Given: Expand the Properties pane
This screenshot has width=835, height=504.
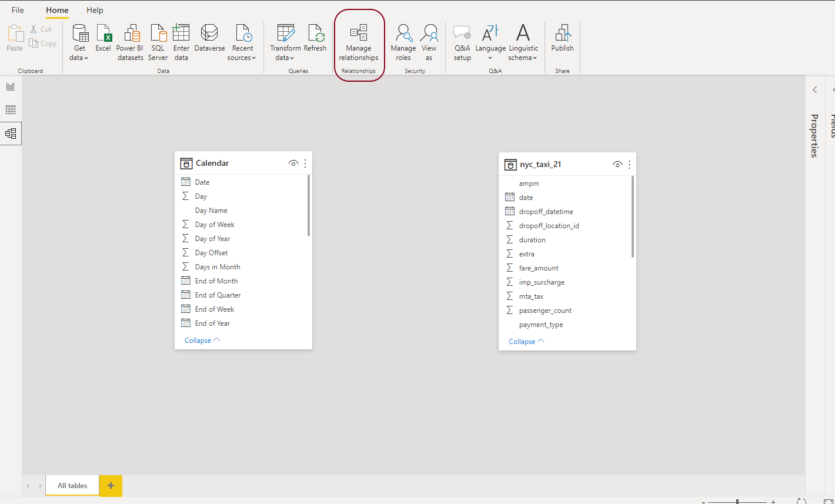Looking at the screenshot, I should [x=815, y=90].
